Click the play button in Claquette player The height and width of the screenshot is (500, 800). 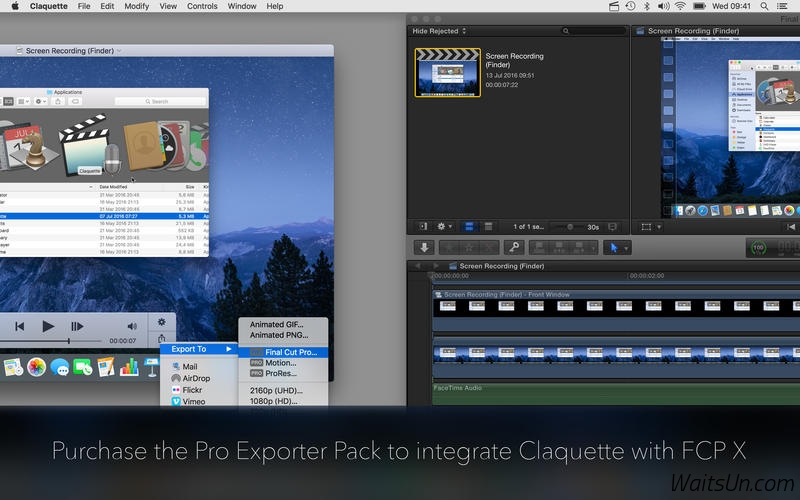[48, 326]
